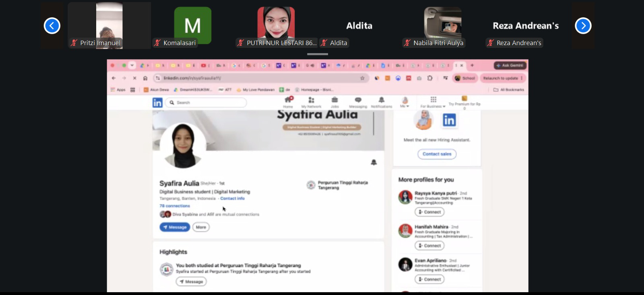Click the browser back arrow

pyautogui.click(x=114, y=78)
